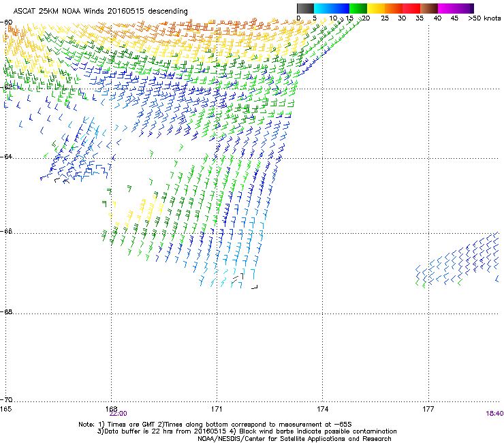Click the latitude label '-60'
Viewport: 504px width, 443px height.
click(6, 22)
